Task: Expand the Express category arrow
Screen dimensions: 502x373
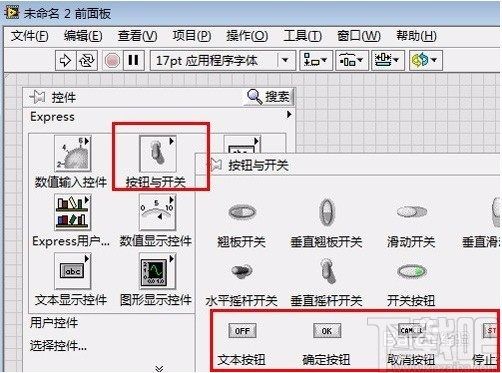Action: [x=289, y=114]
